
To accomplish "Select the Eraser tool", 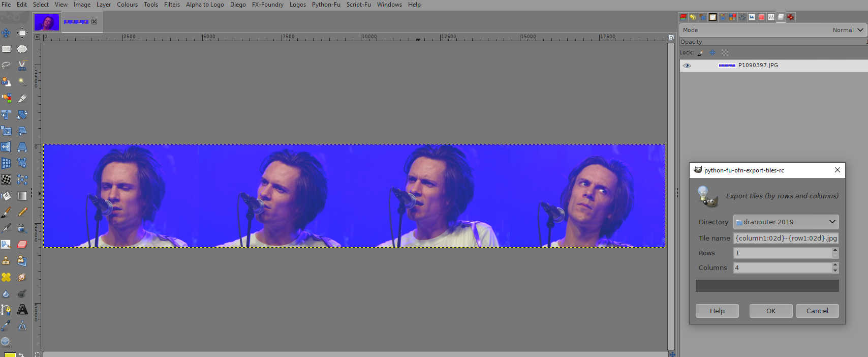I will tap(22, 245).
